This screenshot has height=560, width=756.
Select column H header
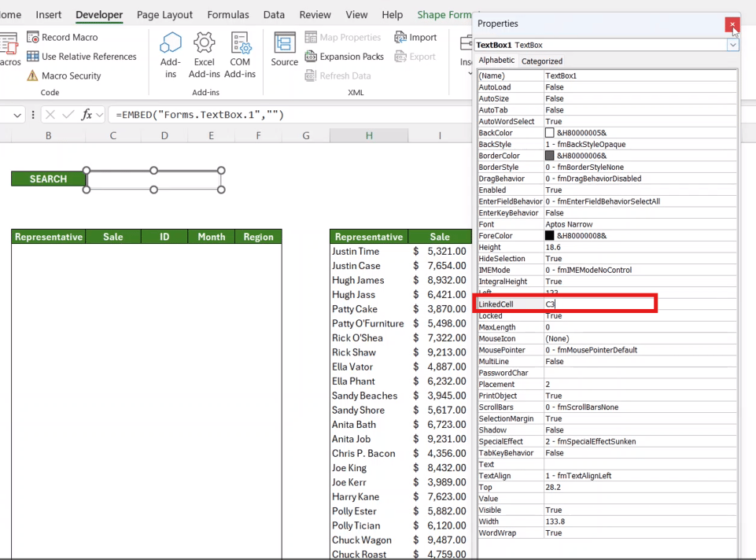tap(369, 136)
